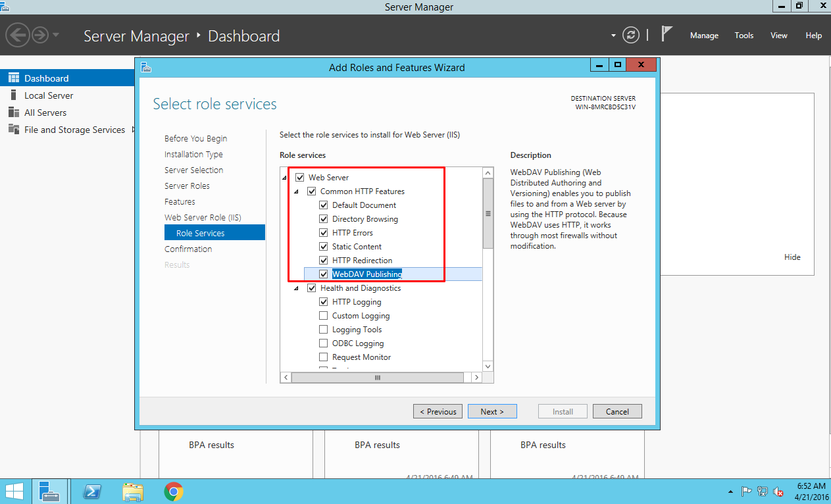Uncheck the Web Server checkbox
The image size is (831, 504).
300,178
